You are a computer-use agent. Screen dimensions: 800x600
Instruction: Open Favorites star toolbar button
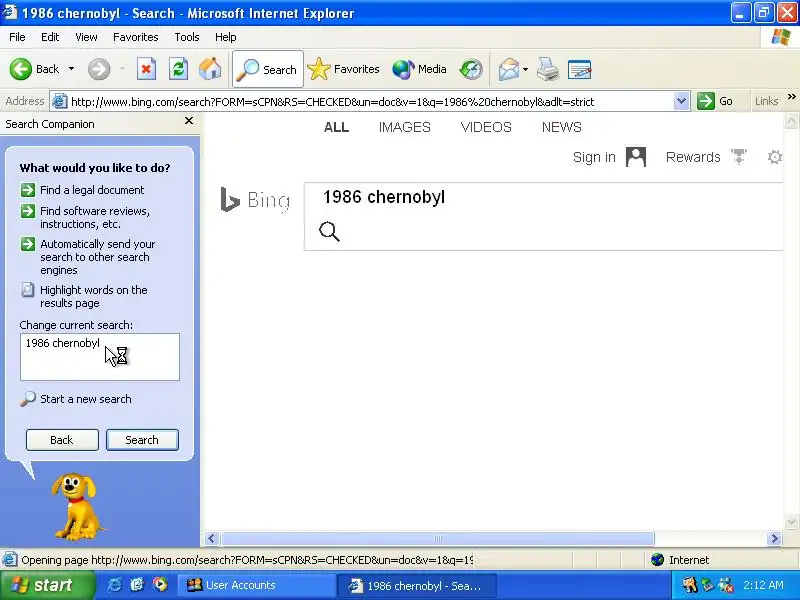point(343,69)
